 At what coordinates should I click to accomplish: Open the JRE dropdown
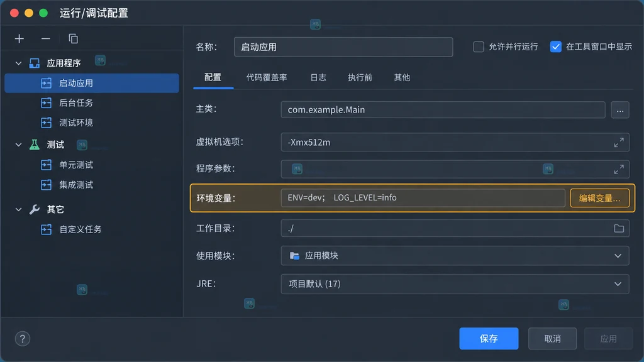(455, 284)
